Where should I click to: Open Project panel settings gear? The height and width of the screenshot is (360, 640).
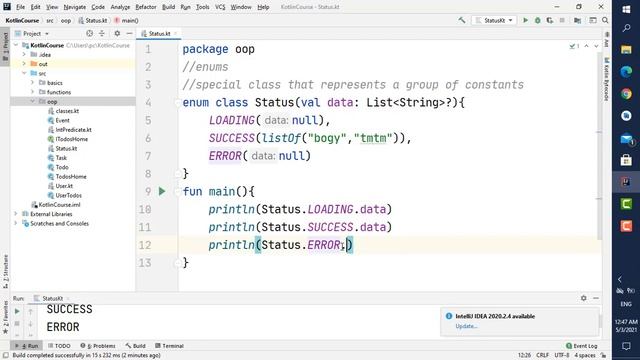click(x=117, y=33)
